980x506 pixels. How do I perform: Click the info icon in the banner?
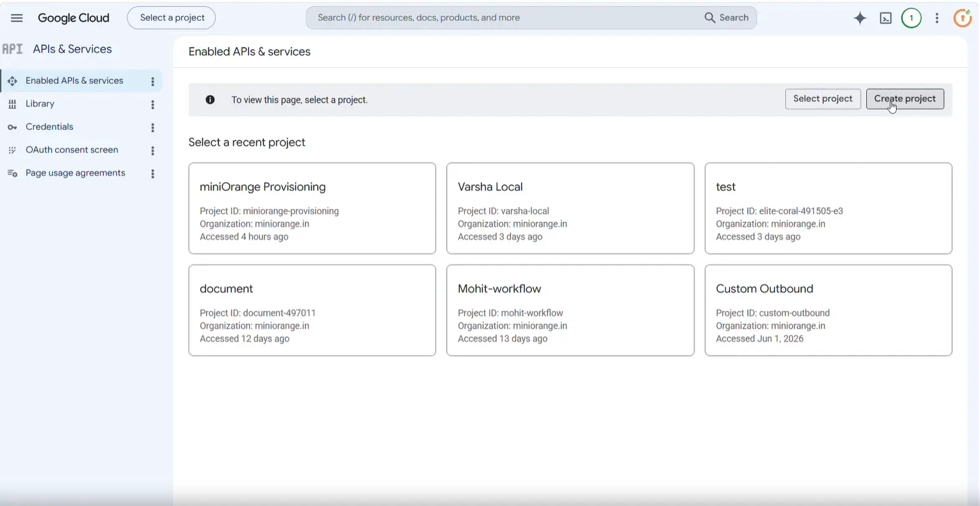210,99
